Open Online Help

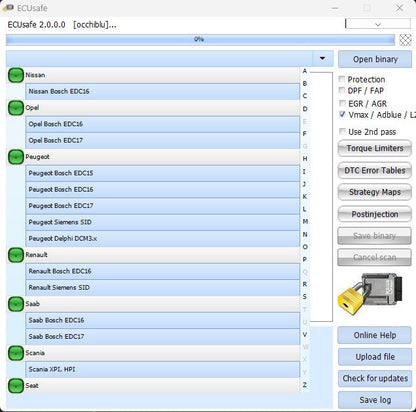coord(375,335)
